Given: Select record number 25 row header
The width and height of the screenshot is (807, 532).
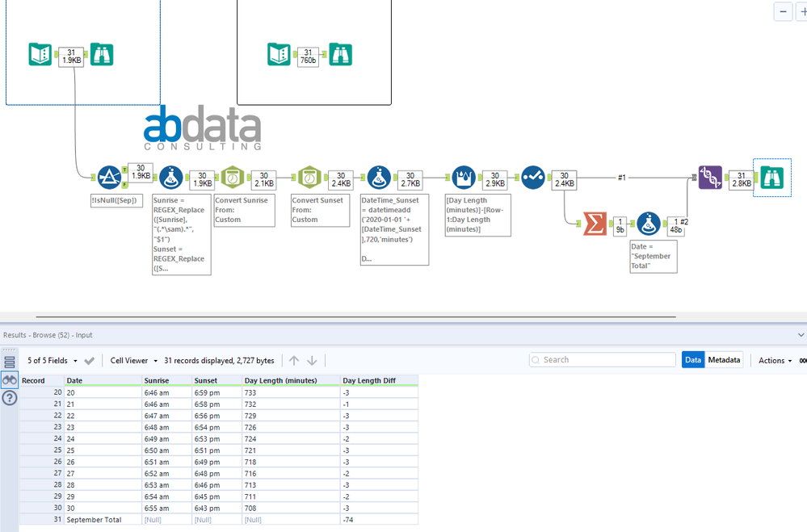Looking at the screenshot, I should [x=42, y=450].
